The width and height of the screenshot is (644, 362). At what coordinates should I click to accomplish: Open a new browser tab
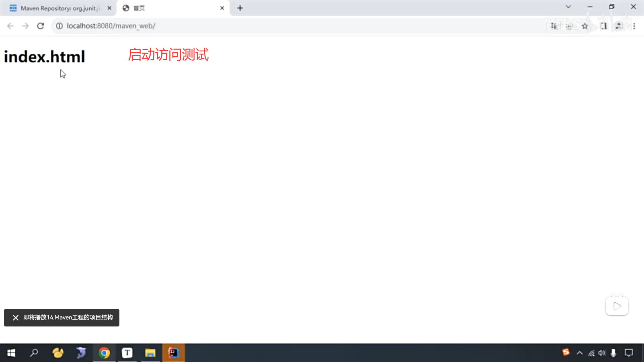coord(240,8)
